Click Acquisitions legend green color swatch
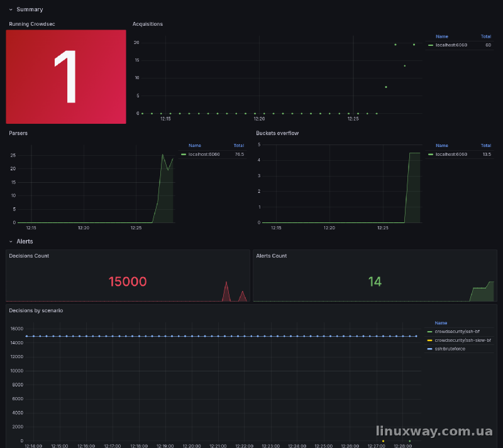 pos(431,45)
